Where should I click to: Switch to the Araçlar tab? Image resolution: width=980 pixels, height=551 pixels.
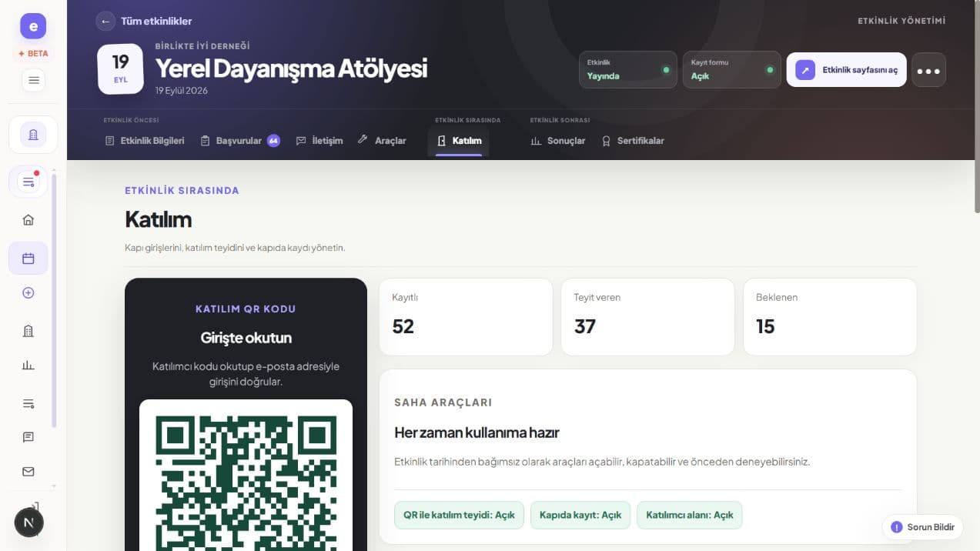pyautogui.click(x=382, y=141)
